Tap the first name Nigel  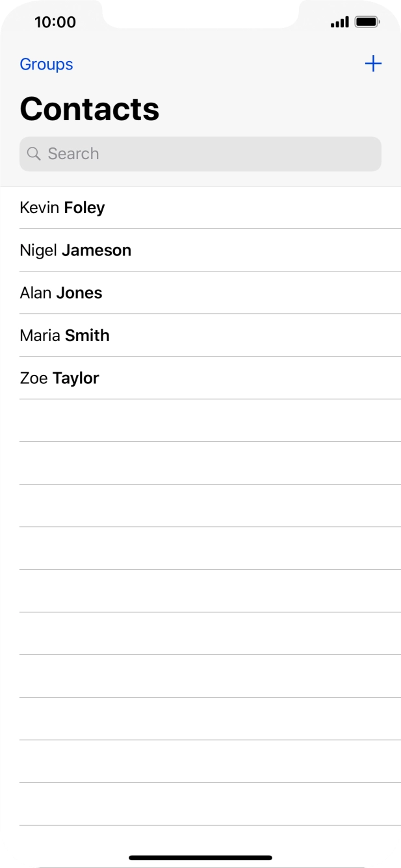[38, 250]
